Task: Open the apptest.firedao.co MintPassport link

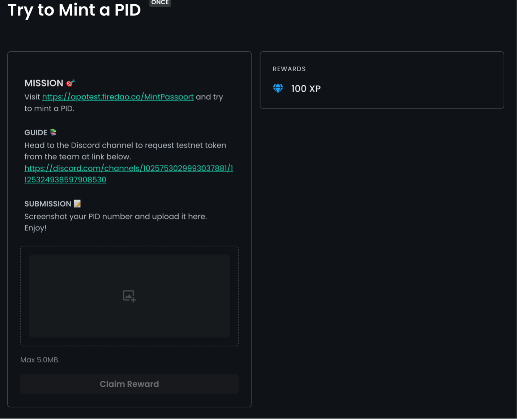Action: [x=118, y=97]
